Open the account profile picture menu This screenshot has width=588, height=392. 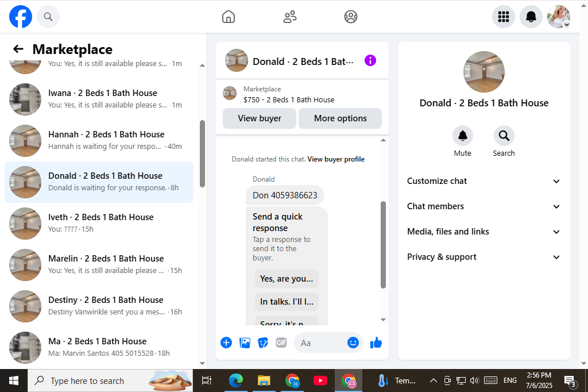(559, 17)
